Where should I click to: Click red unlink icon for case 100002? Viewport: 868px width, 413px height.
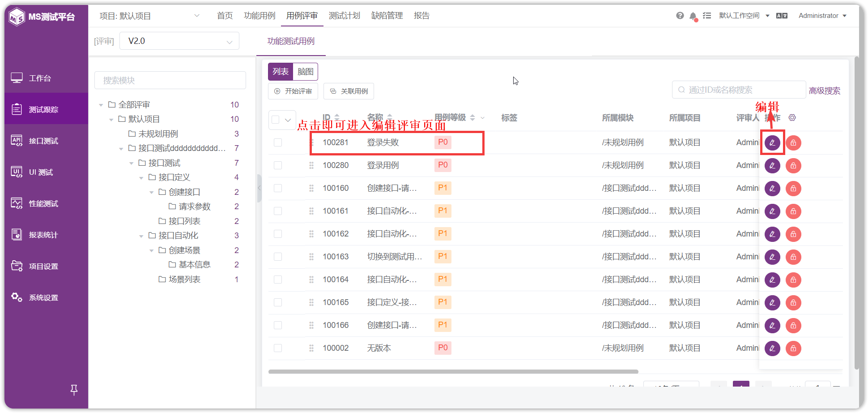tap(793, 348)
